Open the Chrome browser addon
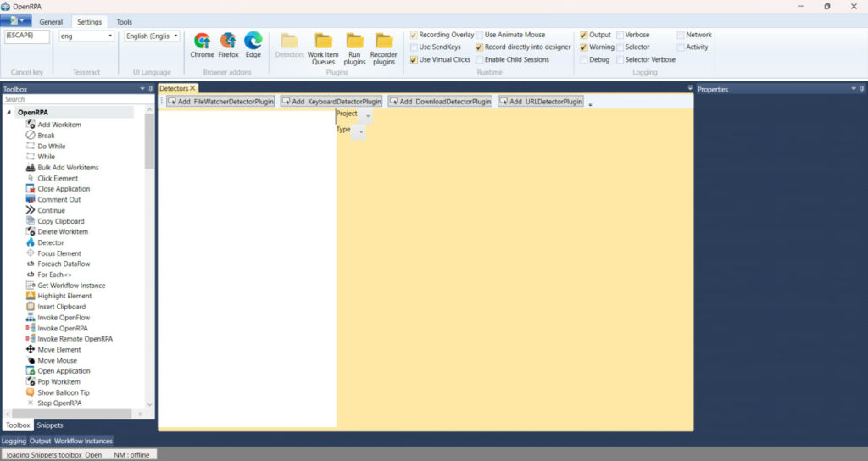This screenshot has height=461, width=868. point(202,45)
